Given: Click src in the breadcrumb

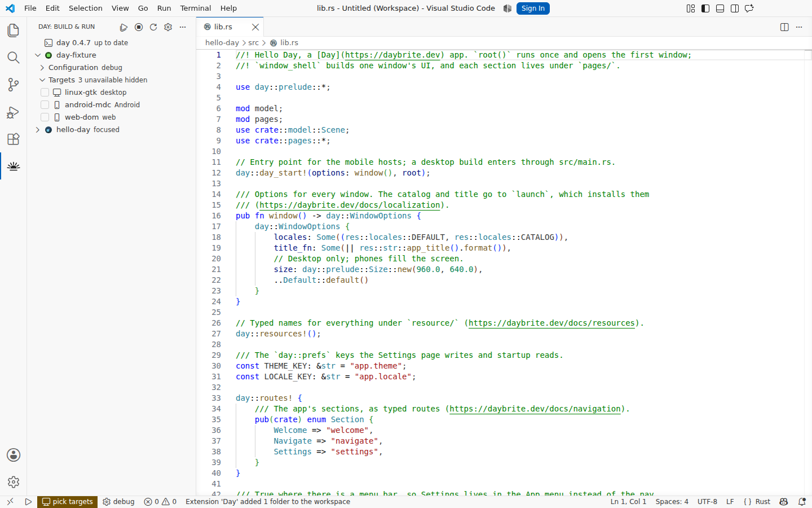Looking at the screenshot, I should (x=254, y=43).
